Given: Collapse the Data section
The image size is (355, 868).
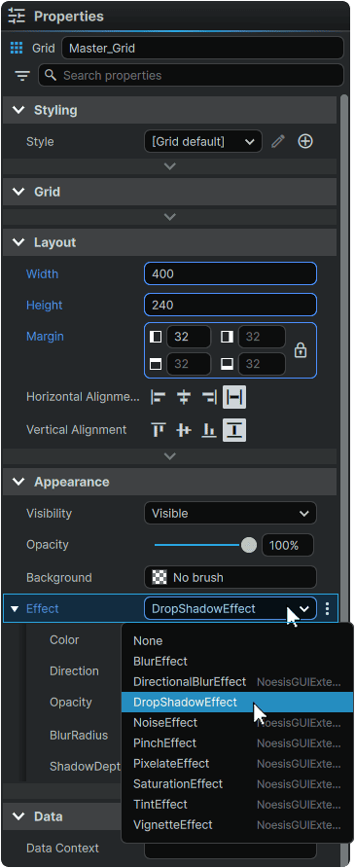Looking at the screenshot, I should (18, 816).
